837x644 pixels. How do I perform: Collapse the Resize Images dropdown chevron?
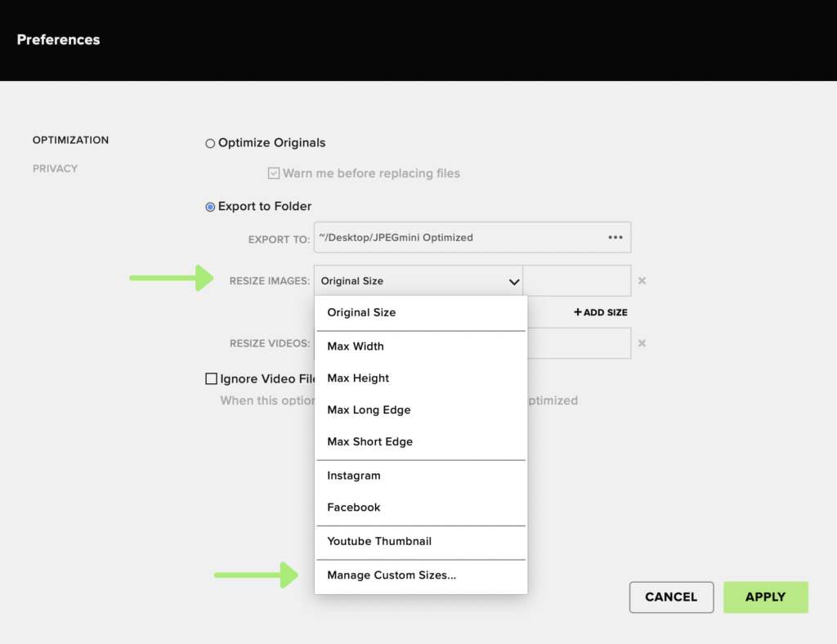(513, 281)
